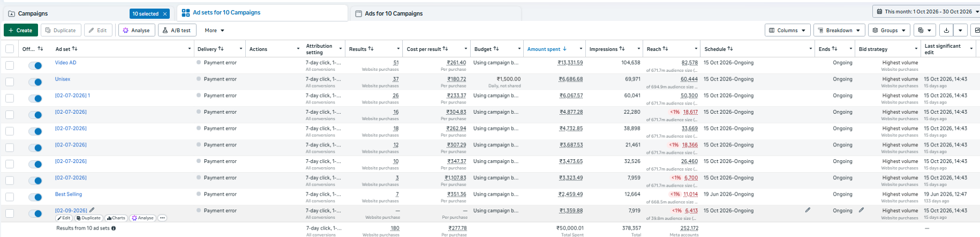This screenshot has height=237, width=980.
Task: Sort by the Budget column
Action: coord(496,49)
